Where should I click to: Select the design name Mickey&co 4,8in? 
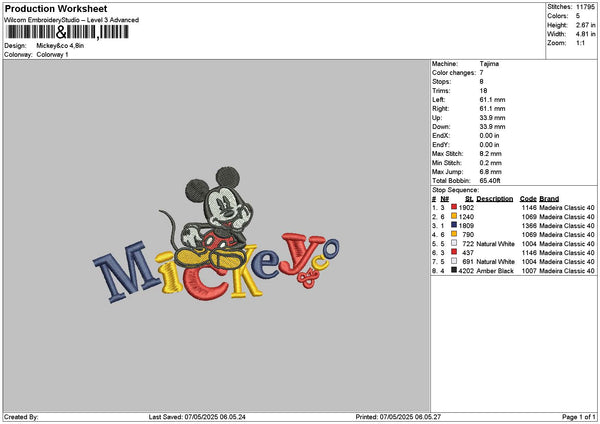pos(60,46)
